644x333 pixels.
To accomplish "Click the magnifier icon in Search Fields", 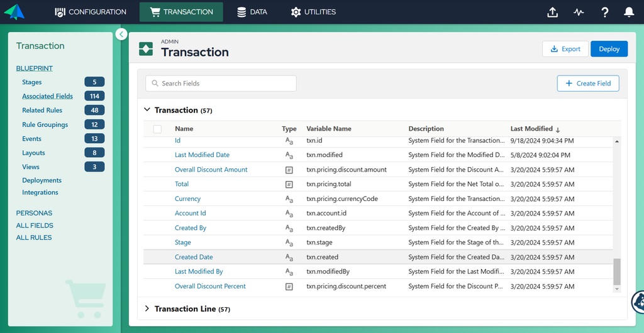I will (x=155, y=83).
